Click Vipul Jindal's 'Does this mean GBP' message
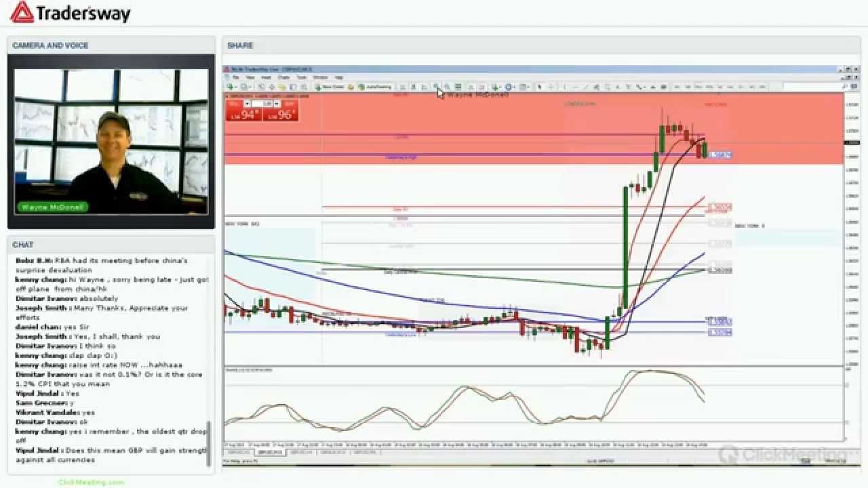This screenshot has height=488, width=868. [112, 455]
